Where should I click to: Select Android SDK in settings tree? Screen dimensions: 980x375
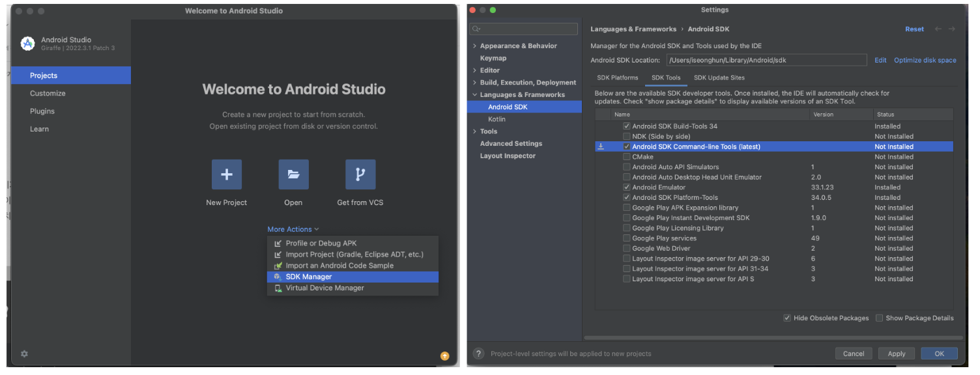[525, 107]
